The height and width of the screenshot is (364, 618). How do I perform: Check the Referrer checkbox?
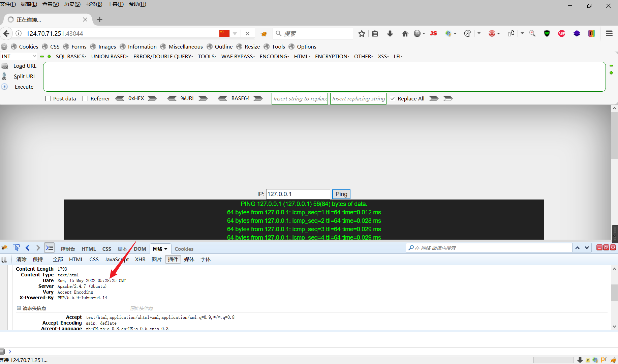(85, 98)
